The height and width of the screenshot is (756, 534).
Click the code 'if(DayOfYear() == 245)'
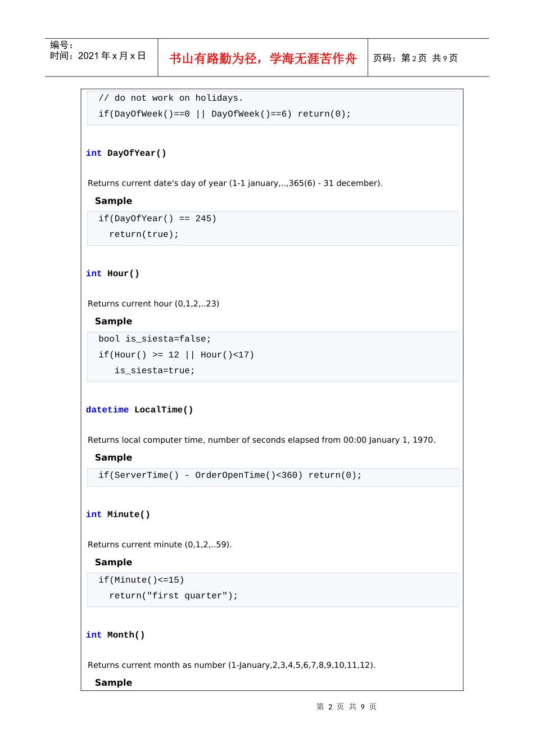point(157,218)
